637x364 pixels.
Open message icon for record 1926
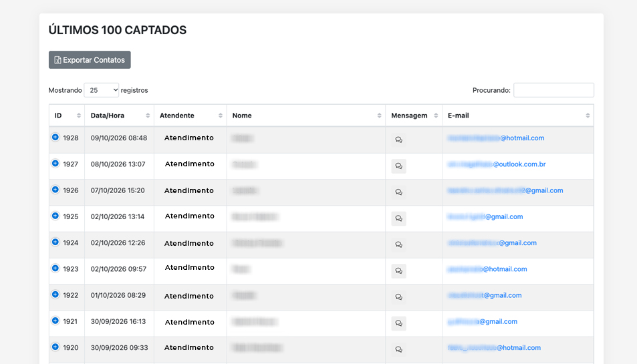click(398, 192)
